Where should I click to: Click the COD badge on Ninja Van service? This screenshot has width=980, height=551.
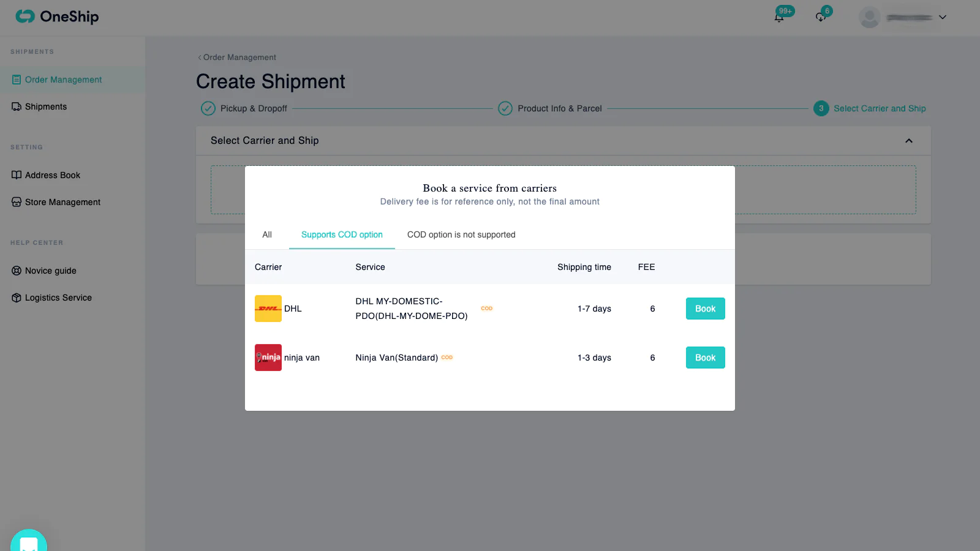click(x=447, y=358)
